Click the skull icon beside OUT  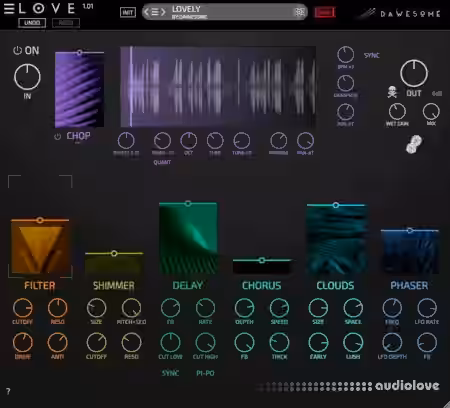click(x=392, y=92)
